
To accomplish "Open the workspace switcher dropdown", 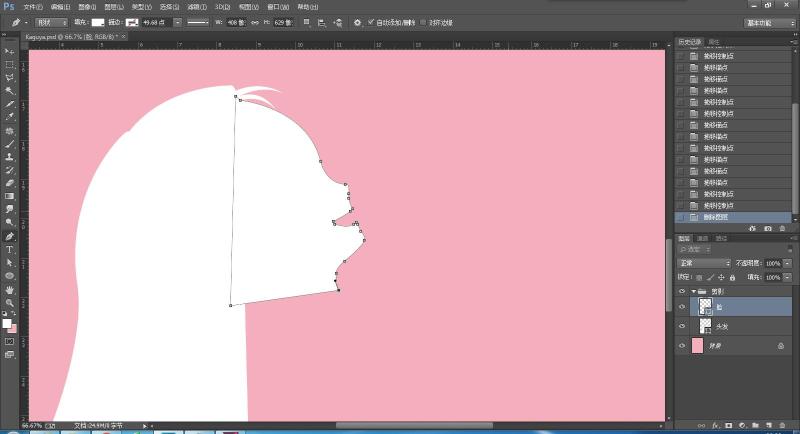I will 769,23.
